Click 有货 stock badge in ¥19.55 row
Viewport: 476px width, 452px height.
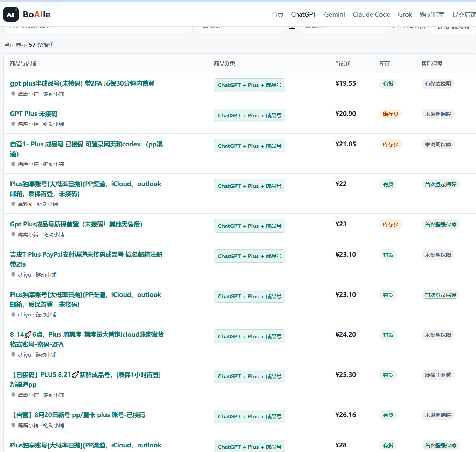[388, 83]
